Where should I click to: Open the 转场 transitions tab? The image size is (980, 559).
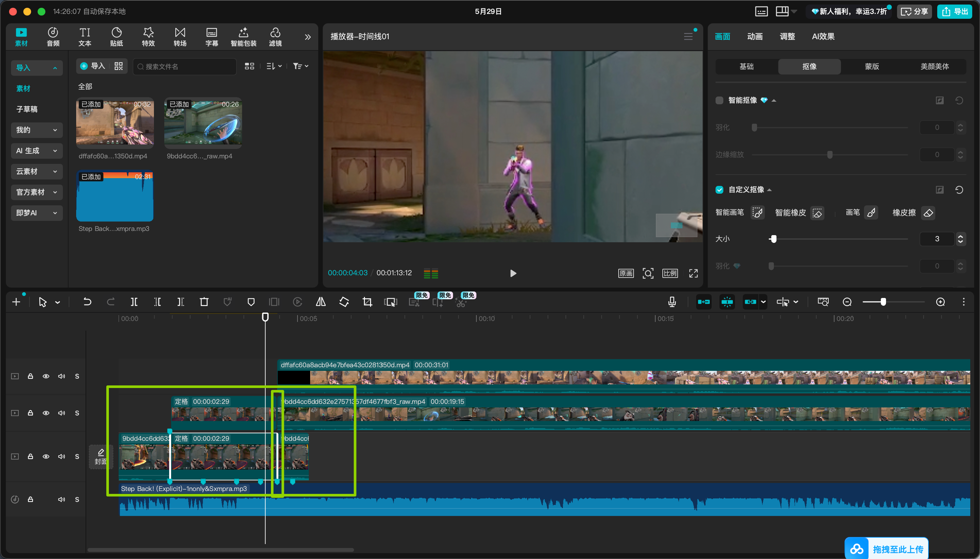pos(180,37)
